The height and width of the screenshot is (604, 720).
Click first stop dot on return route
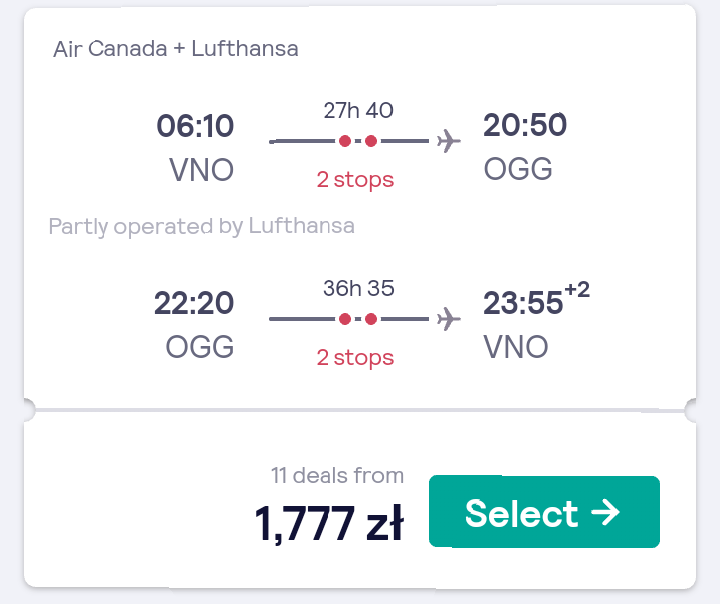pos(345,319)
